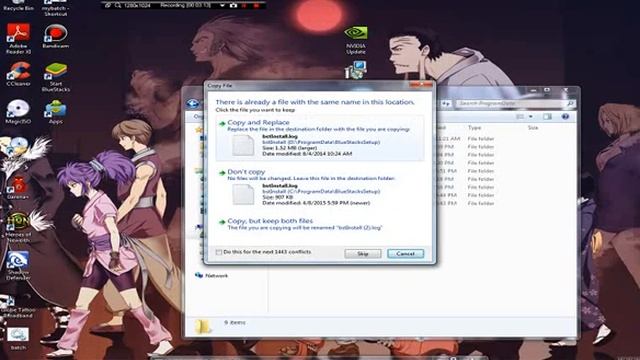Click the last 'File folder' type entry
The width and height of the screenshot is (640, 360).
pos(481,203)
